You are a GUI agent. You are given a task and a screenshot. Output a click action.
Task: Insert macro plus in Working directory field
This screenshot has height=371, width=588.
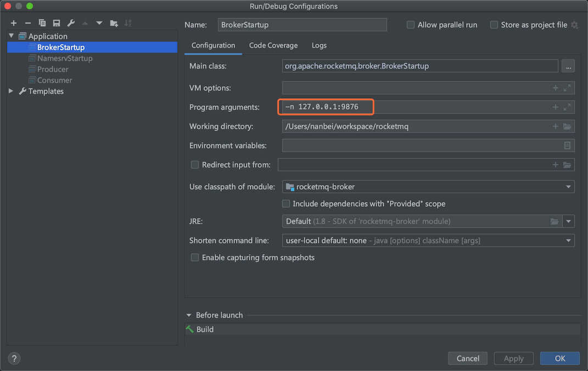point(556,126)
